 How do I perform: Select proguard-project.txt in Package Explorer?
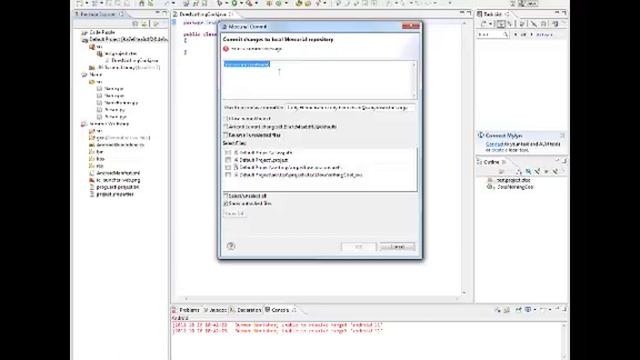[x=114, y=187]
